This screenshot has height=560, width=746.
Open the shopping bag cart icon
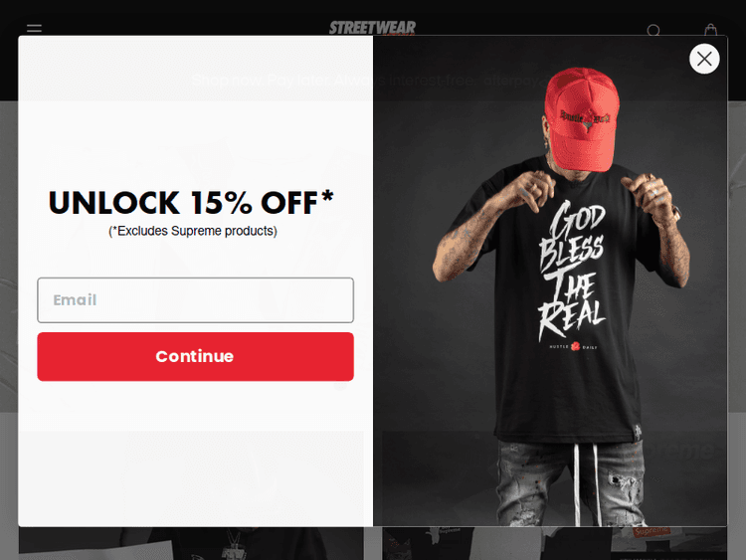coord(711,30)
